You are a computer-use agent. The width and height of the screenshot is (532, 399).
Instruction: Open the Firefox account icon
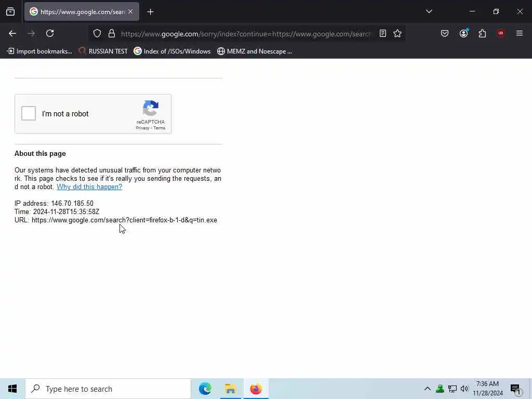point(463,33)
